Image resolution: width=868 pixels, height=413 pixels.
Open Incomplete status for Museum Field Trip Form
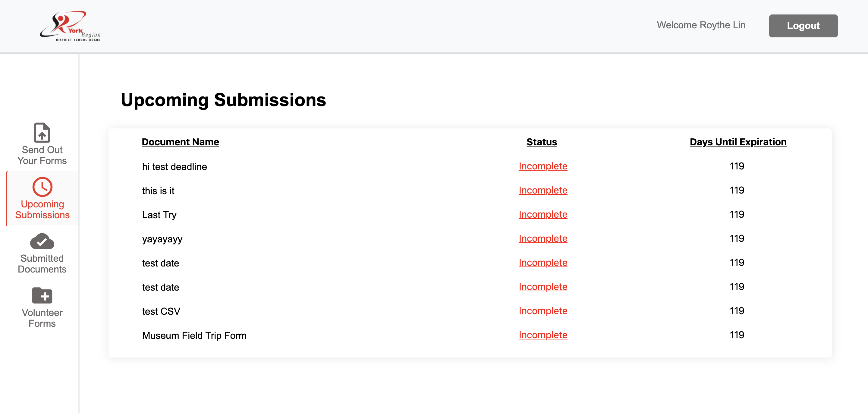pos(543,335)
